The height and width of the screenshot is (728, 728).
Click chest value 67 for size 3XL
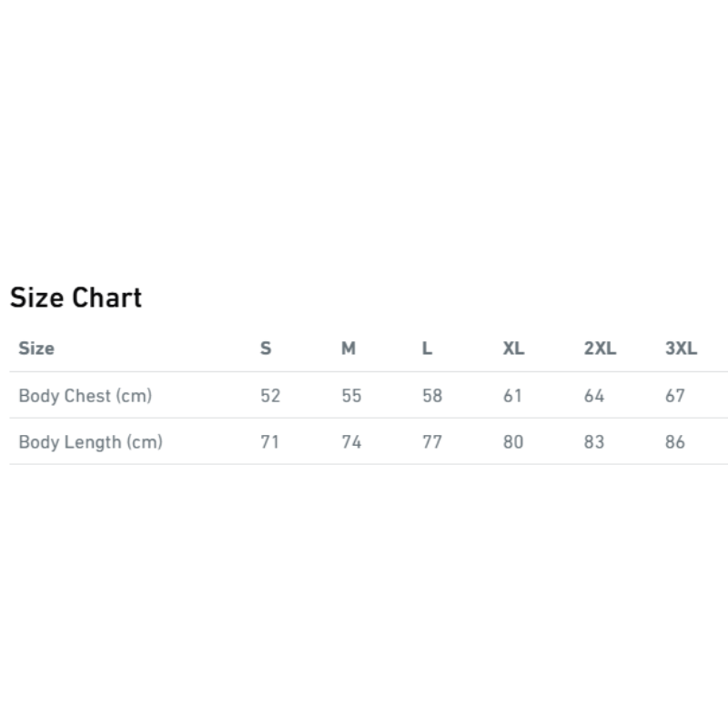point(675,396)
